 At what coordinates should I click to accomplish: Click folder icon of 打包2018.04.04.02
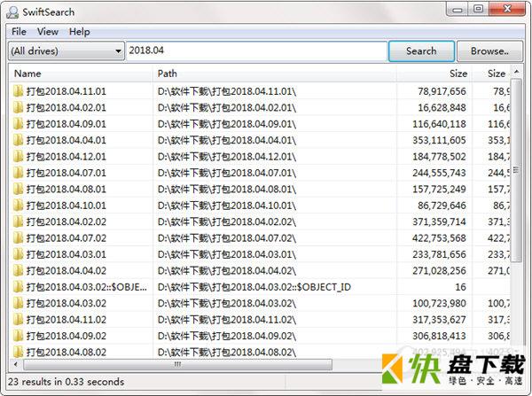click(x=18, y=270)
